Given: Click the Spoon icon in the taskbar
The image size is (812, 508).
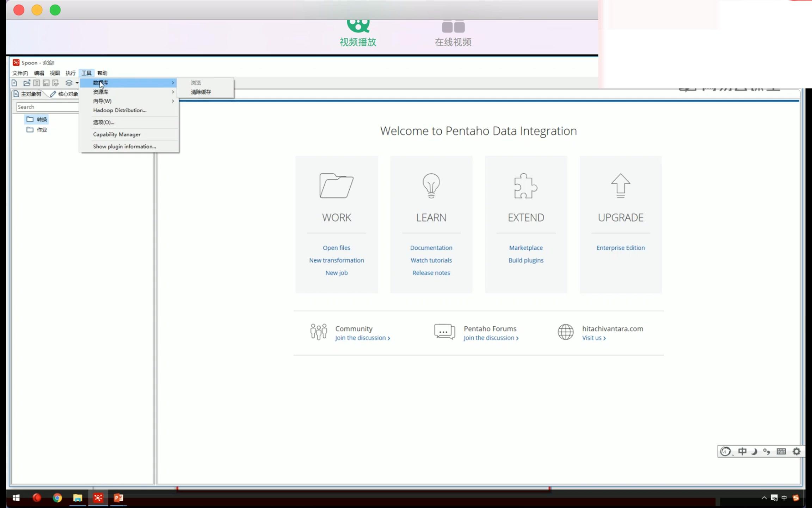Looking at the screenshot, I should point(98,498).
